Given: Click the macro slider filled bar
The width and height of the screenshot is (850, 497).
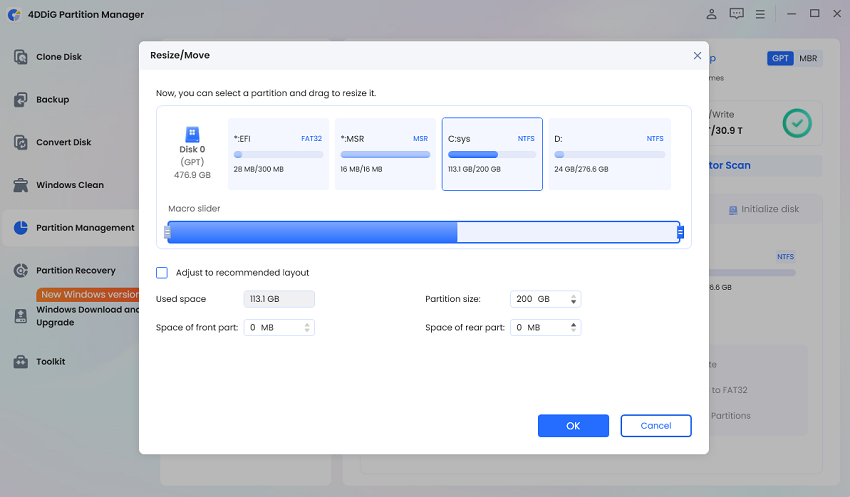Looking at the screenshot, I should click(313, 232).
